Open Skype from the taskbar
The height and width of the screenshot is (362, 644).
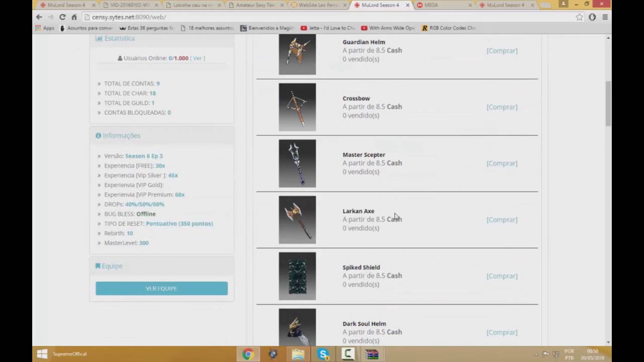click(x=324, y=354)
